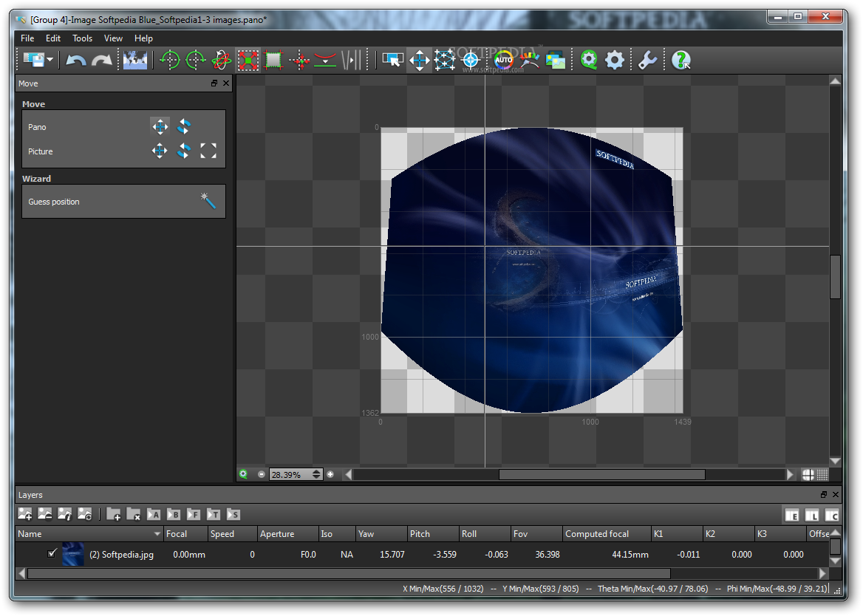
Task: Select the Auto color correction icon
Action: pyautogui.click(x=503, y=60)
